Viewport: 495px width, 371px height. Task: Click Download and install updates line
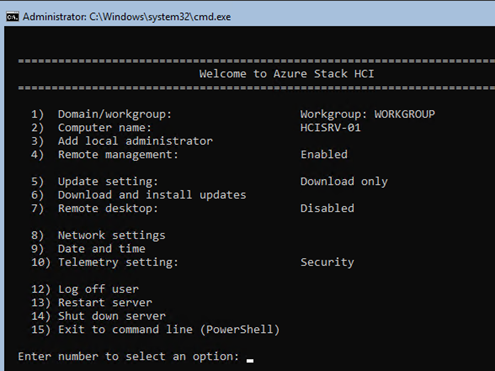point(139,195)
